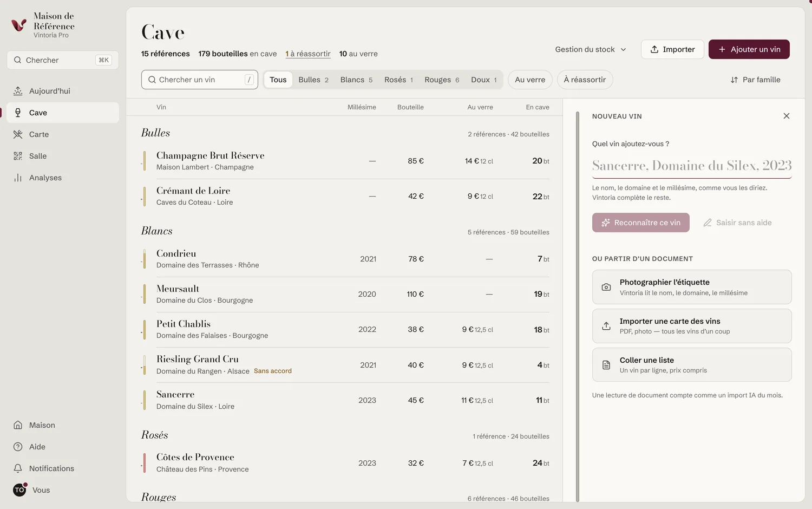The image size is (812, 509).
Task: Select the Meursault wine row
Action: click(x=345, y=294)
